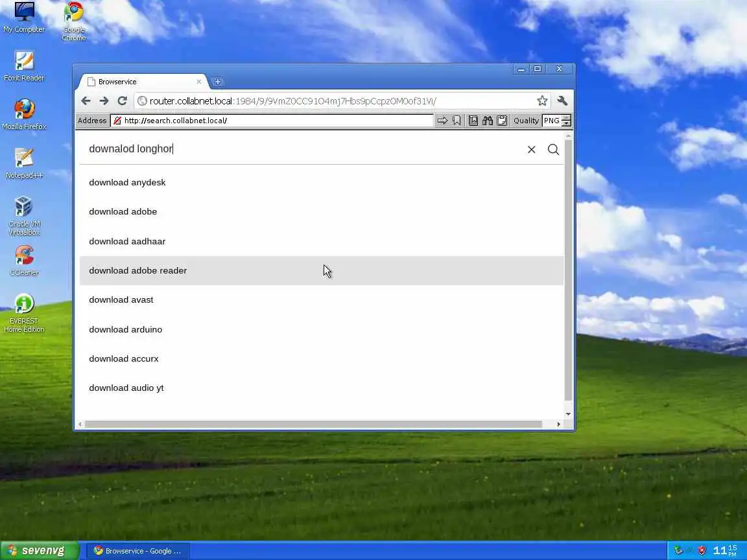
Task: Bookmark the page with the star icon
Action: click(542, 101)
